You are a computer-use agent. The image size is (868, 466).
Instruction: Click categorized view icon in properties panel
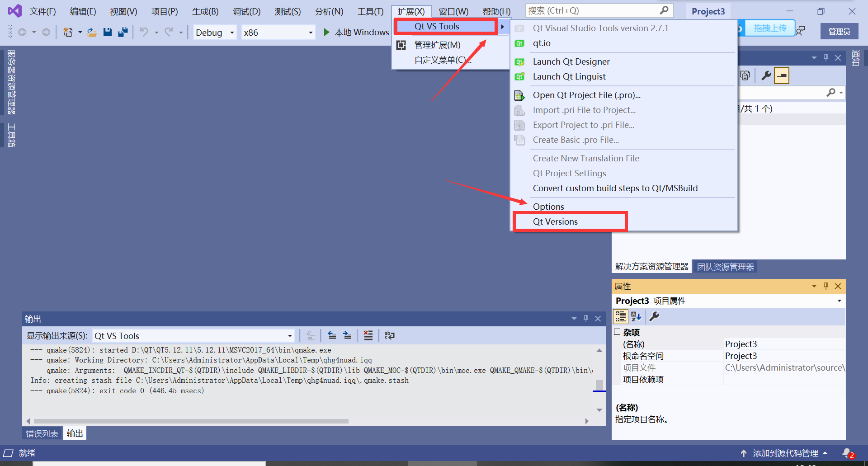621,316
